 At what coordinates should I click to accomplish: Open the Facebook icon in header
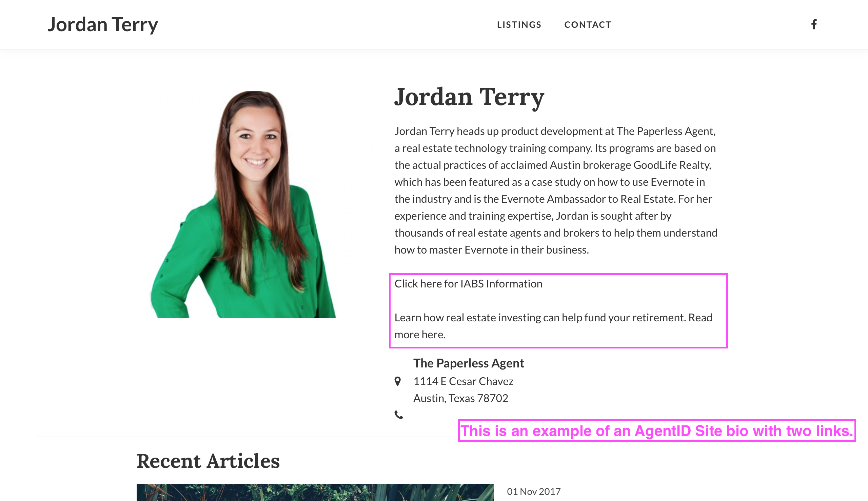(814, 24)
